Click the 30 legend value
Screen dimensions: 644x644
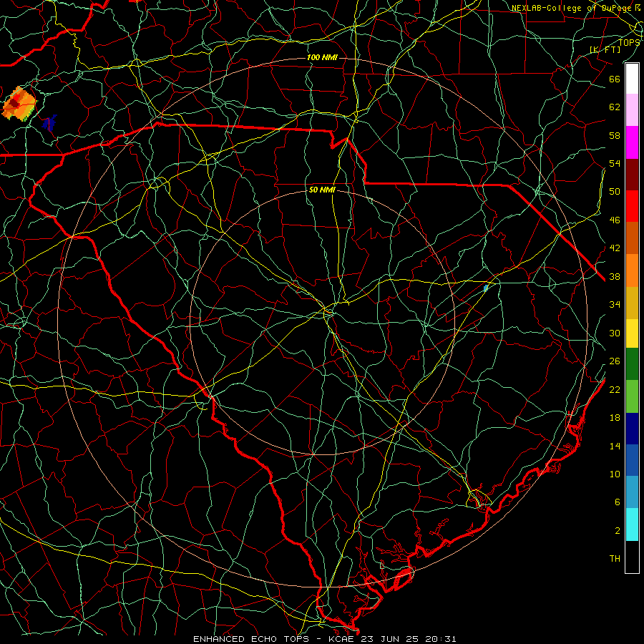click(x=615, y=333)
